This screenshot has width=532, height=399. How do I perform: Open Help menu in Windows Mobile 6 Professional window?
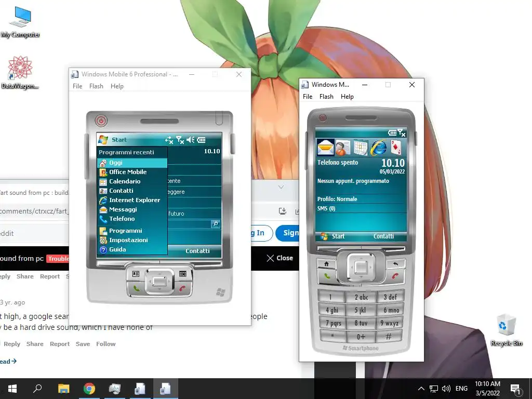pos(117,86)
